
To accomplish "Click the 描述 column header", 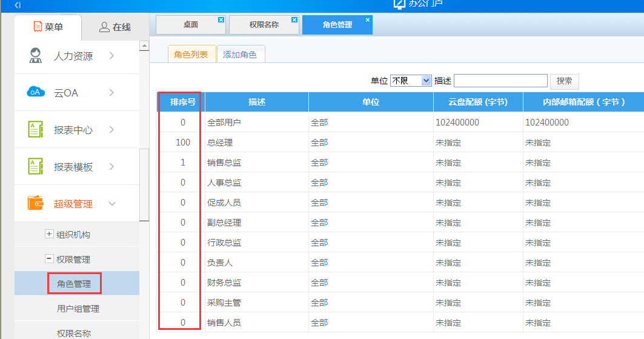I will point(257,102).
